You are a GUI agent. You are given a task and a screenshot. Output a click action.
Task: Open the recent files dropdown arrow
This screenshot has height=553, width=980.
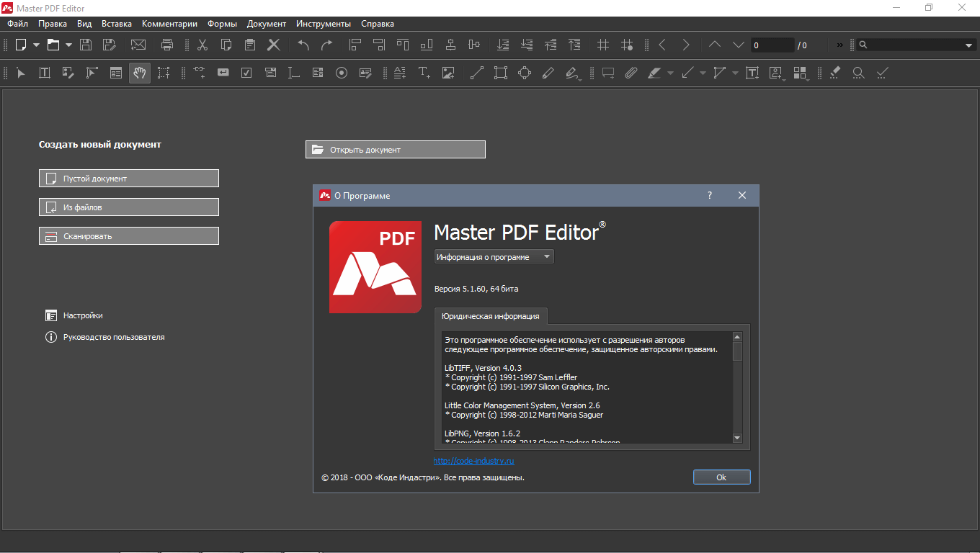pyautogui.click(x=69, y=45)
